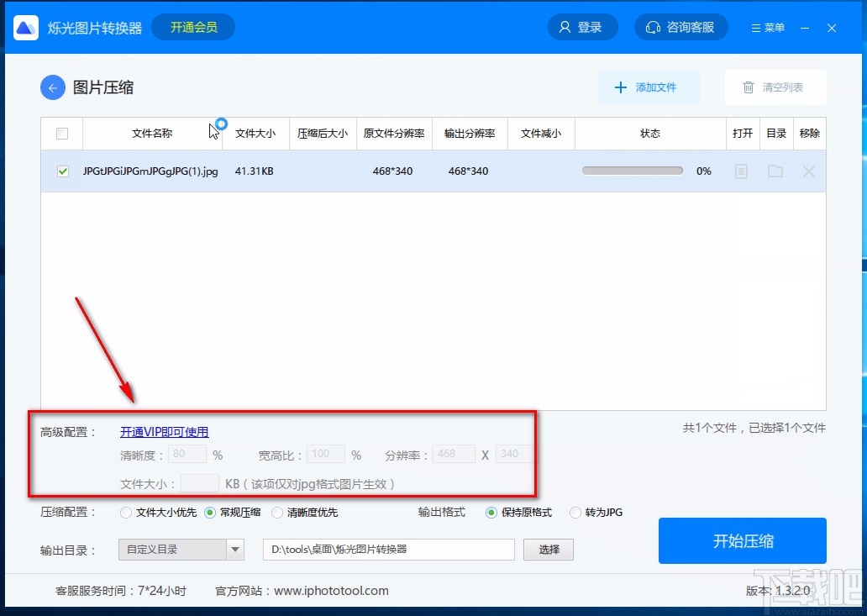The image size is (867, 616).
Task: Add files using the plus icon
Action: tap(621, 87)
